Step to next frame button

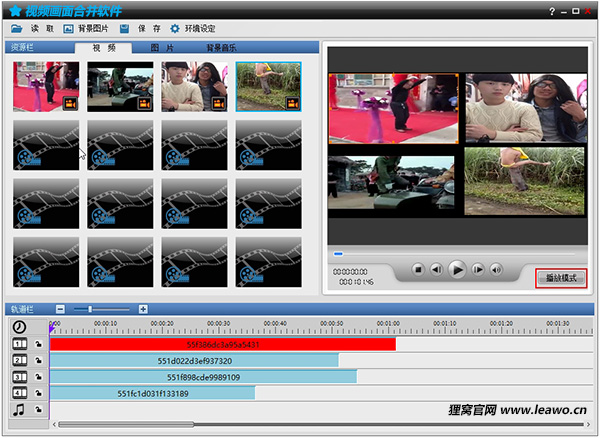pyautogui.click(x=478, y=270)
